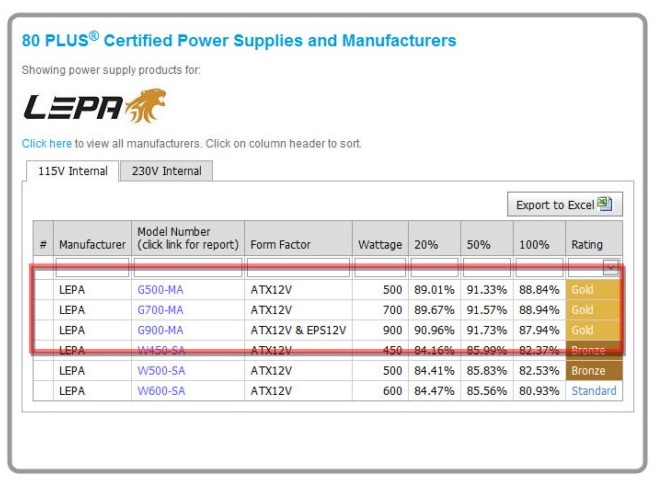Click the 100% filter input field
Image resolution: width=657 pixels, height=483 pixels.
point(539,268)
